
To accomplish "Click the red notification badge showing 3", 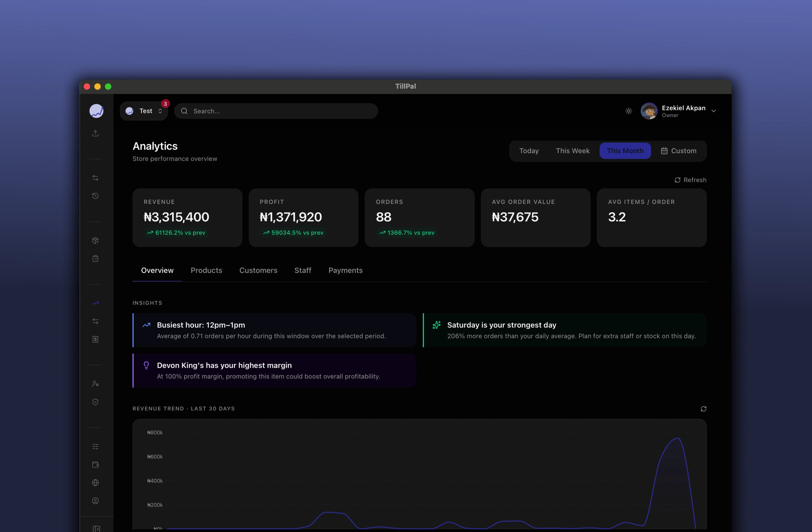I will 166,104.
